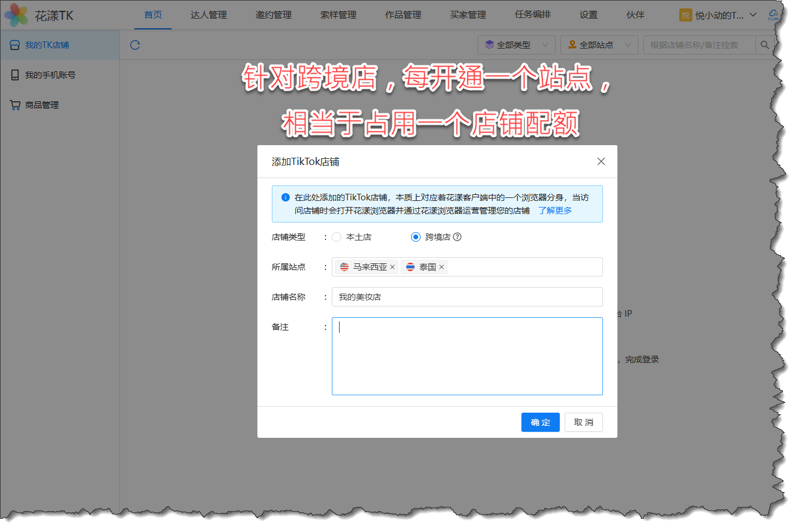798x532 pixels.
Task: Click the 马来西亚 tag text
Action: click(x=370, y=267)
